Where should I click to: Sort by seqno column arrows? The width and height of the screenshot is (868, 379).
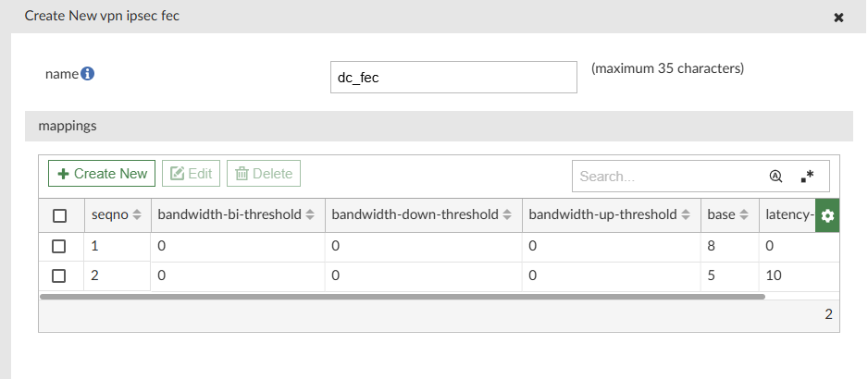pos(137,215)
